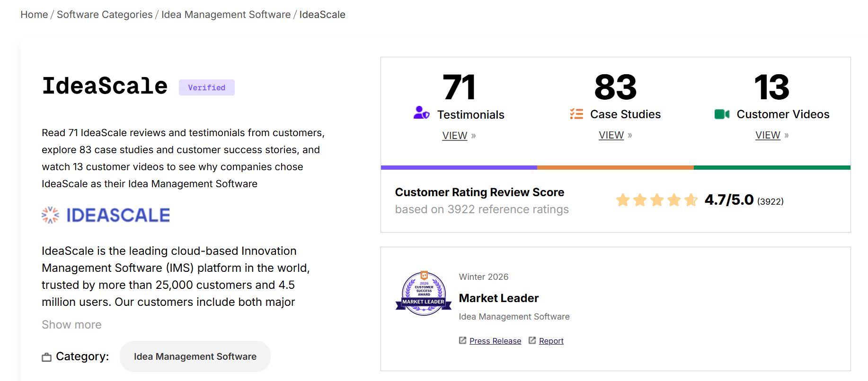
Task: Click the five-star rating display
Action: (x=656, y=200)
